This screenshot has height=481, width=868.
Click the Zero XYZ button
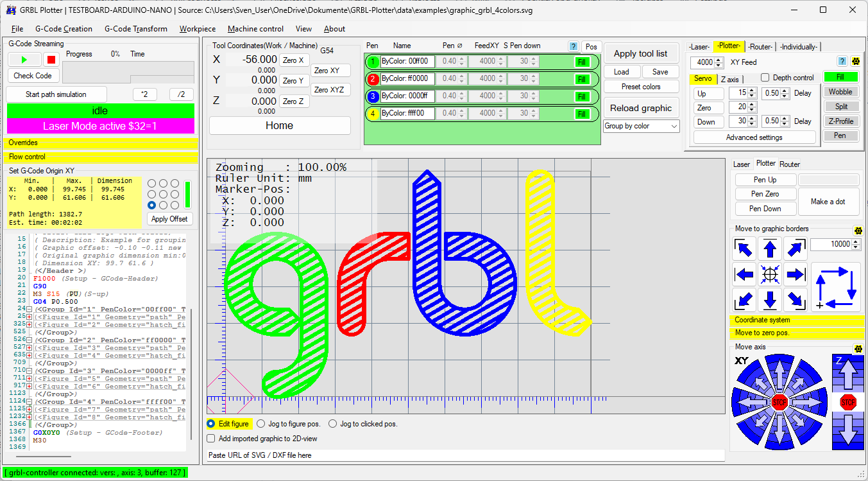pyautogui.click(x=331, y=89)
